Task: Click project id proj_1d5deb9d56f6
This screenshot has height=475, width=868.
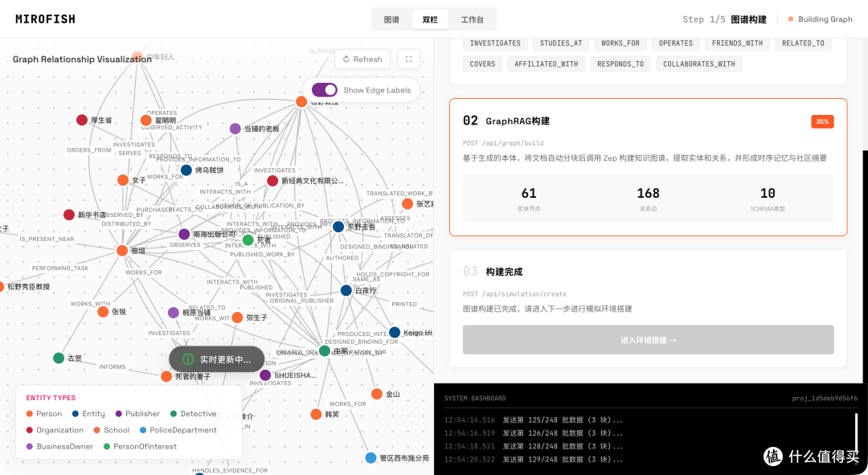Action: click(x=825, y=398)
